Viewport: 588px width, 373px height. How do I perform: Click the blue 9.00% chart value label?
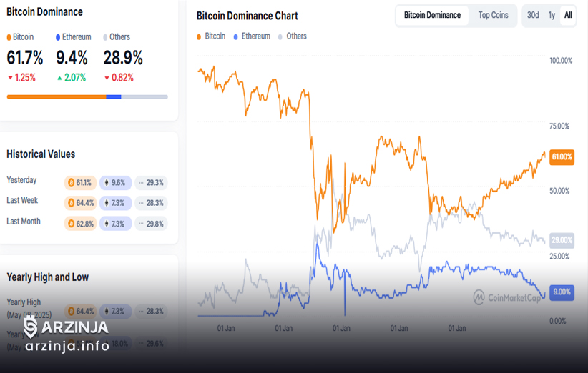click(562, 292)
